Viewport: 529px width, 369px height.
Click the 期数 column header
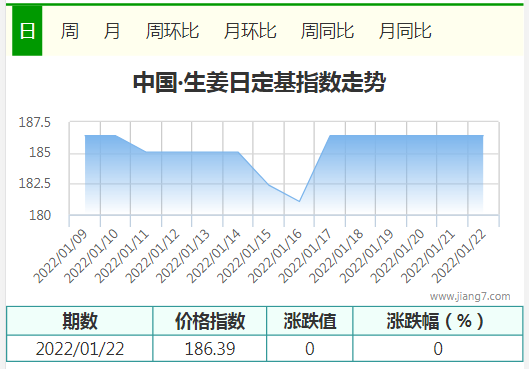point(80,321)
